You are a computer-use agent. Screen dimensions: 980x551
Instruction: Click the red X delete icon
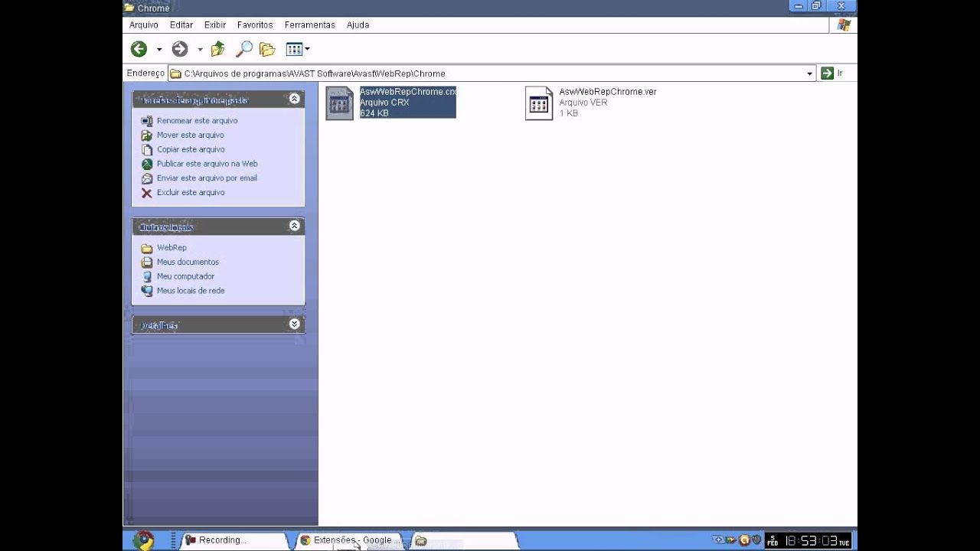147,193
